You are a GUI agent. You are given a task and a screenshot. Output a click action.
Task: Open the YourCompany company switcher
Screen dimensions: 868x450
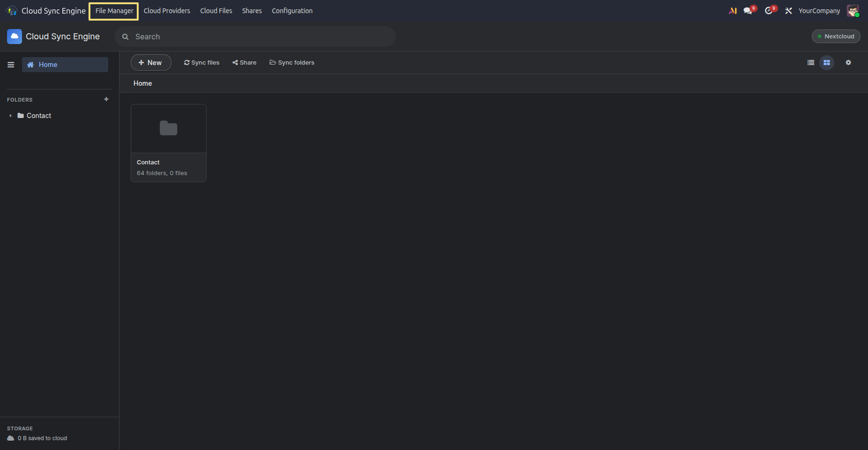(x=819, y=11)
